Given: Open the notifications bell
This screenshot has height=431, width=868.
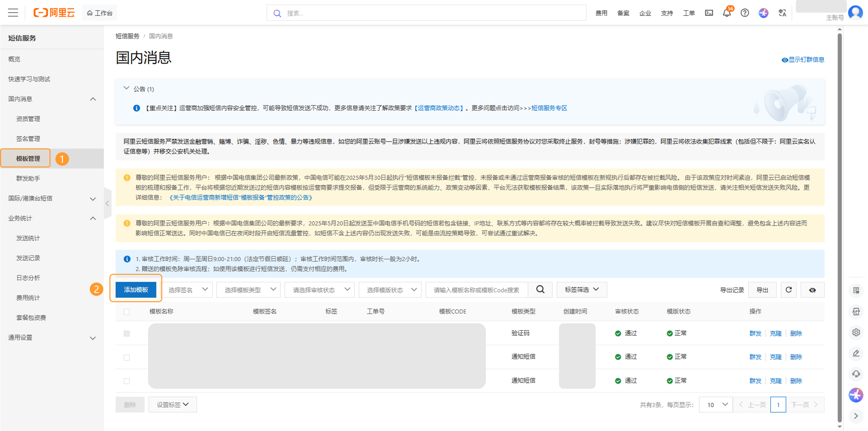Looking at the screenshot, I should click(x=726, y=13).
